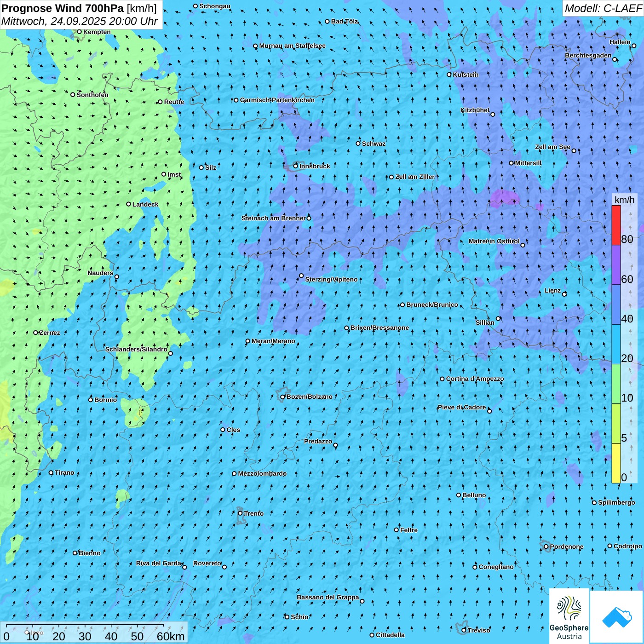This screenshot has height=644, width=644.
Task: Select the Kitzbühel location label
Action: (475, 110)
